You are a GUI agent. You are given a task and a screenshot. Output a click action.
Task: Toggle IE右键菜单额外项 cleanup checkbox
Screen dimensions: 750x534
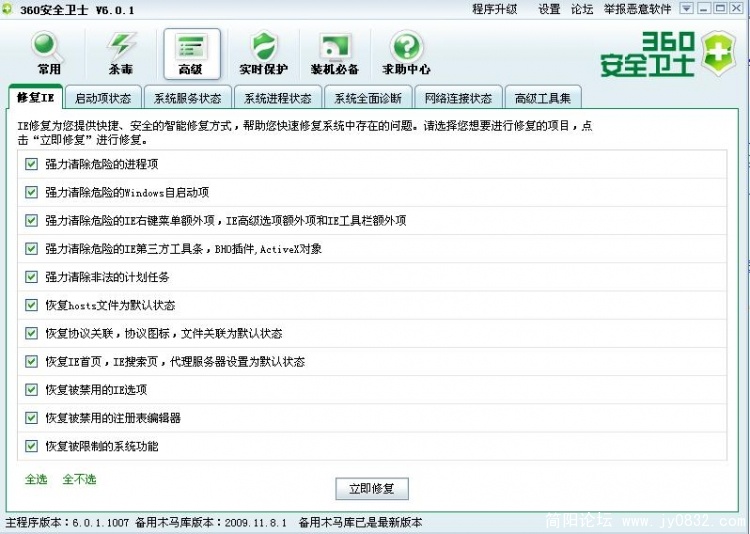click(x=32, y=221)
